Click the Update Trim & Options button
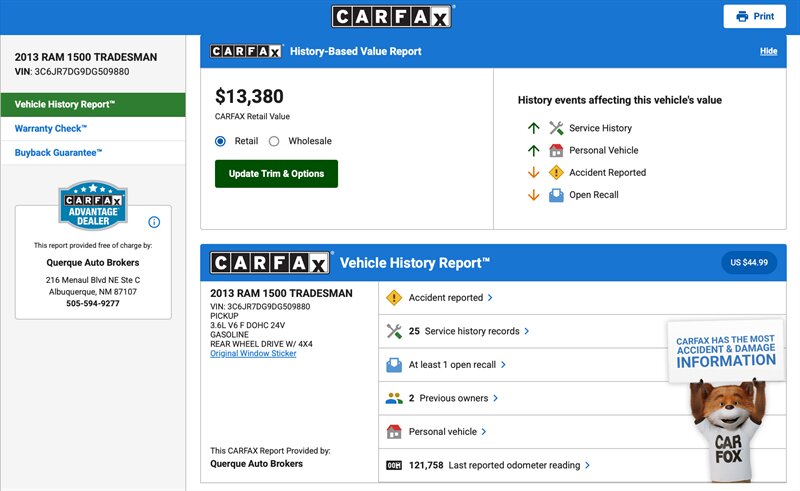The width and height of the screenshot is (800, 491). click(276, 174)
